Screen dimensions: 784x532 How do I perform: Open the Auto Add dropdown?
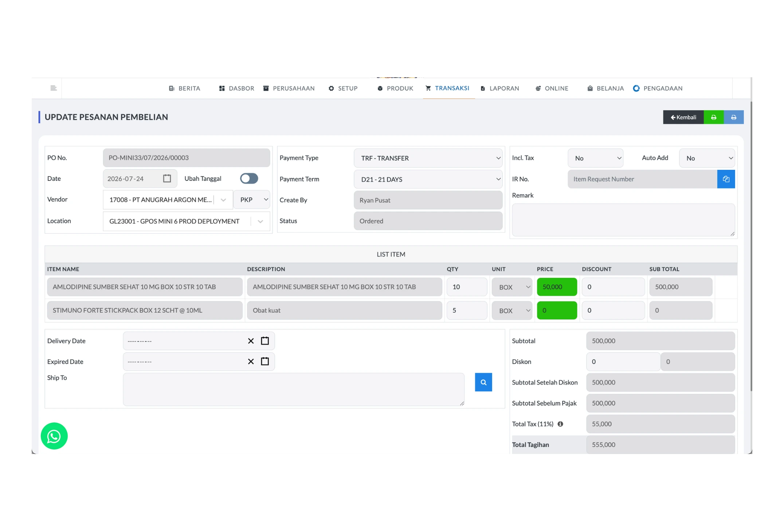pyautogui.click(x=707, y=158)
